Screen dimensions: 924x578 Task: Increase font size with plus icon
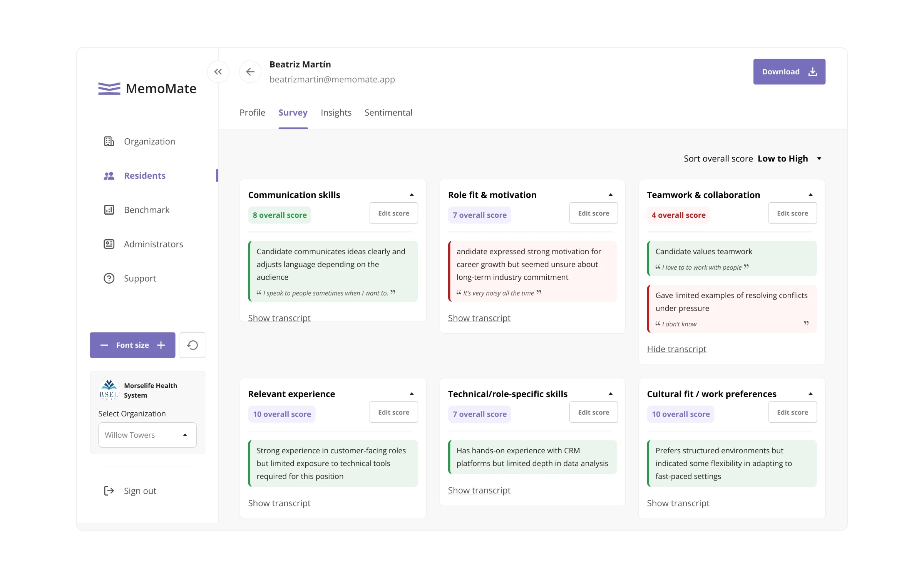[161, 345]
